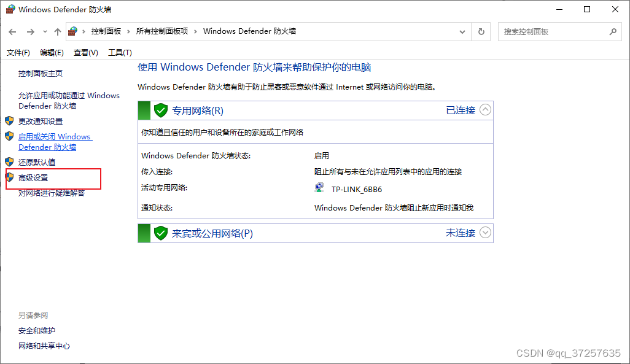Viewport: 630px width, 364px height.
Task: Click green shield icon for 专用网络
Action: click(161, 110)
